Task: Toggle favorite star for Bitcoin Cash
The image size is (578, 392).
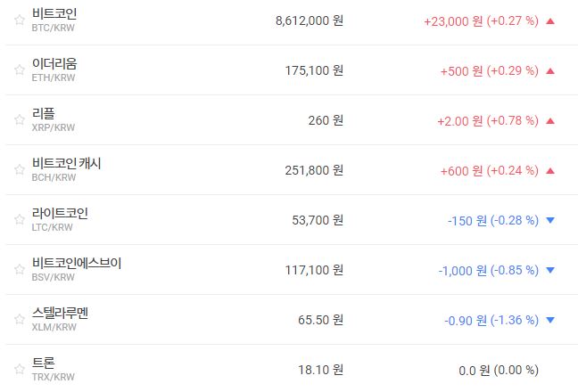Action: tap(19, 169)
